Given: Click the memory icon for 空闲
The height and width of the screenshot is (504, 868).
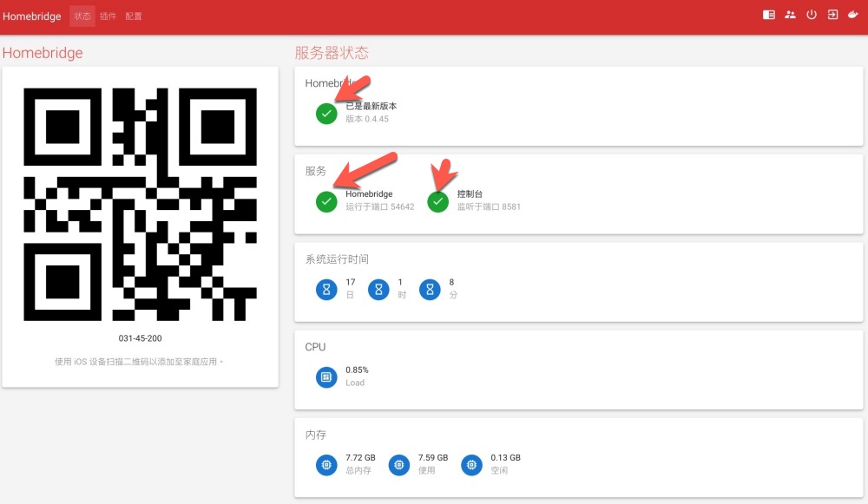Looking at the screenshot, I should click(x=471, y=465).
